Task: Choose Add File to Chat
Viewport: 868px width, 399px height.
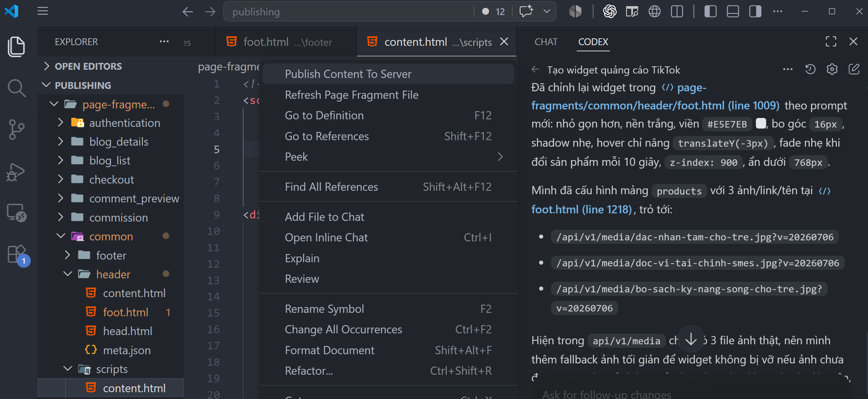Action: coord(388,217)
